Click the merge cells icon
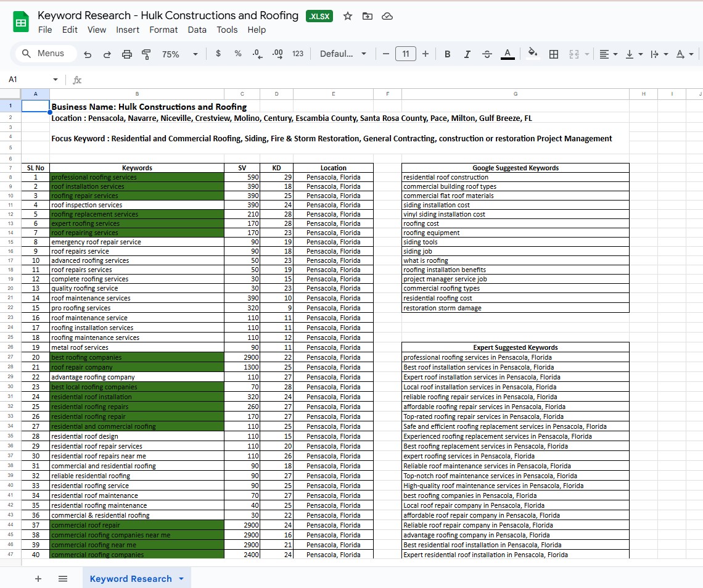The width and height of the screenshot is (703, 588). [x=574, y=54]
